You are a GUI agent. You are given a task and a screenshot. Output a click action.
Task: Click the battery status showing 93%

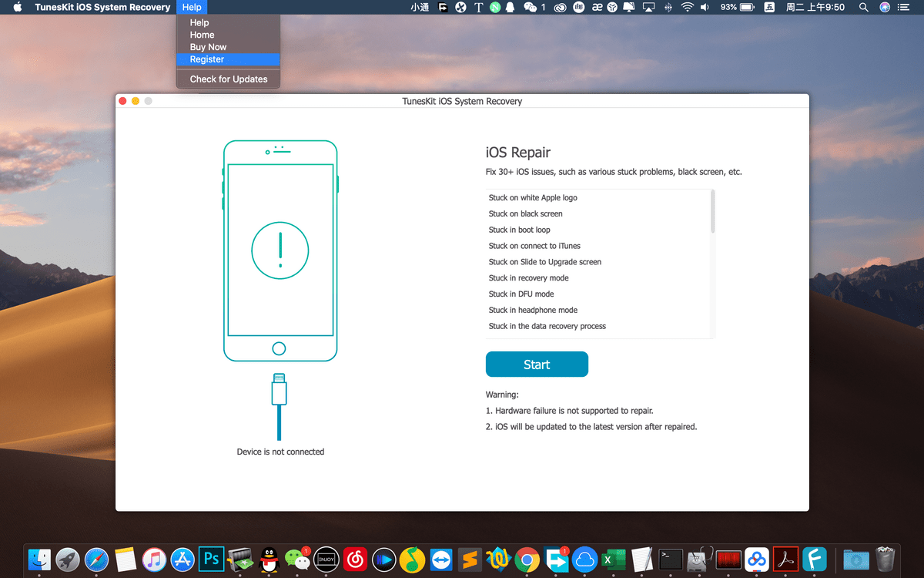pyautogui.click(x=738, y=8)
